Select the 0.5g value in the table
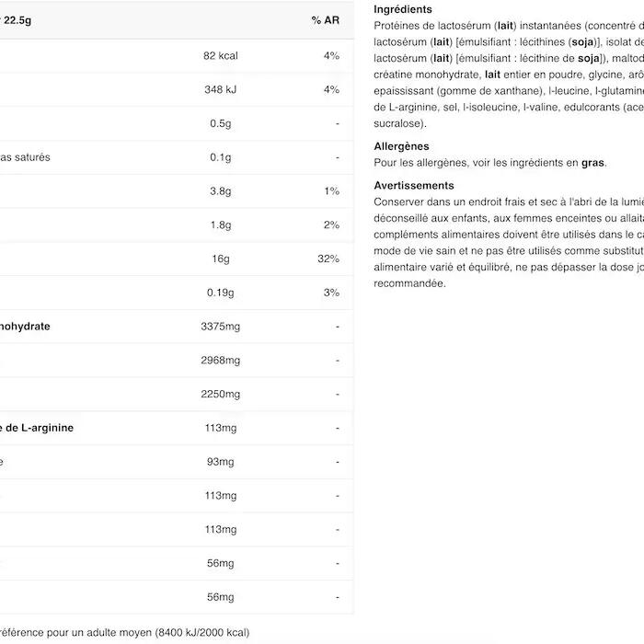Image resolution: width=644 pixels, height=644 pixels. tap(220, 123)
